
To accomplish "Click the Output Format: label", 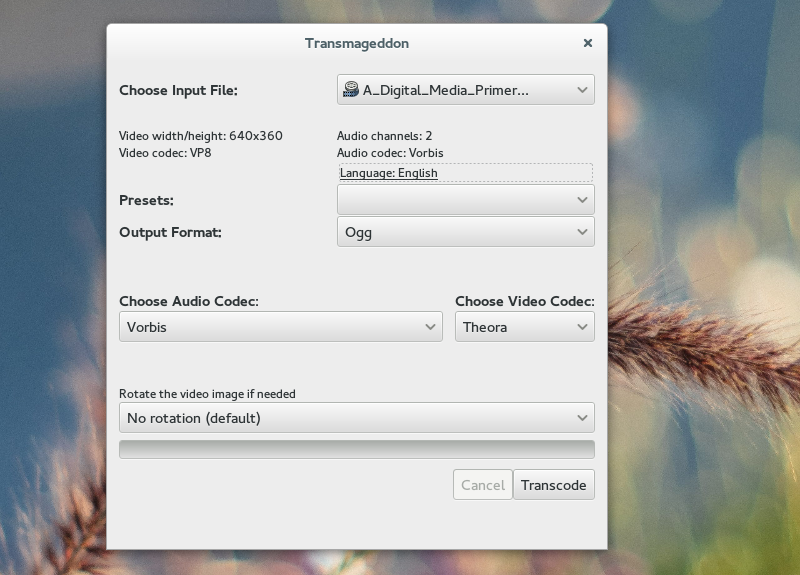I will [170, 232].
